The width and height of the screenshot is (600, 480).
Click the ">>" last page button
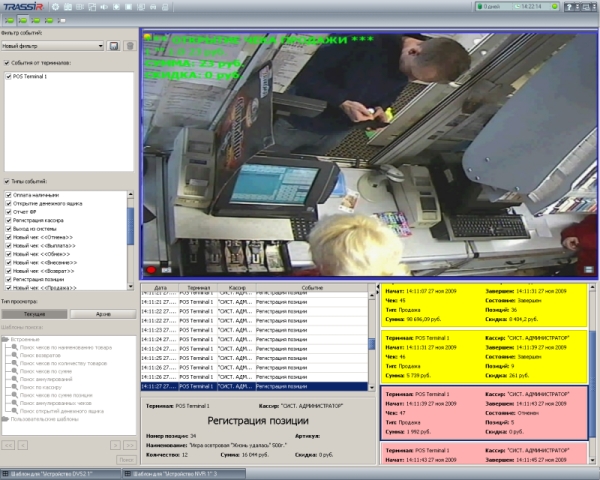point(130,445)
